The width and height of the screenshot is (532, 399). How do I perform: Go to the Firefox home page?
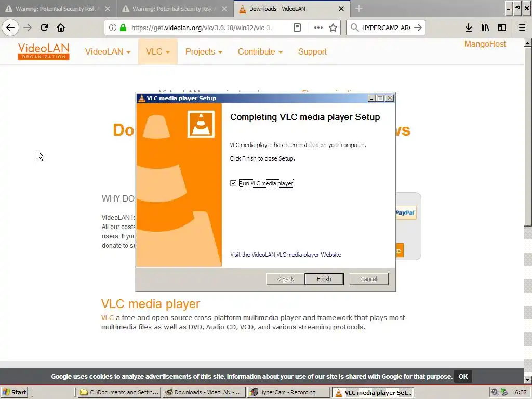(x=61, y=28)
